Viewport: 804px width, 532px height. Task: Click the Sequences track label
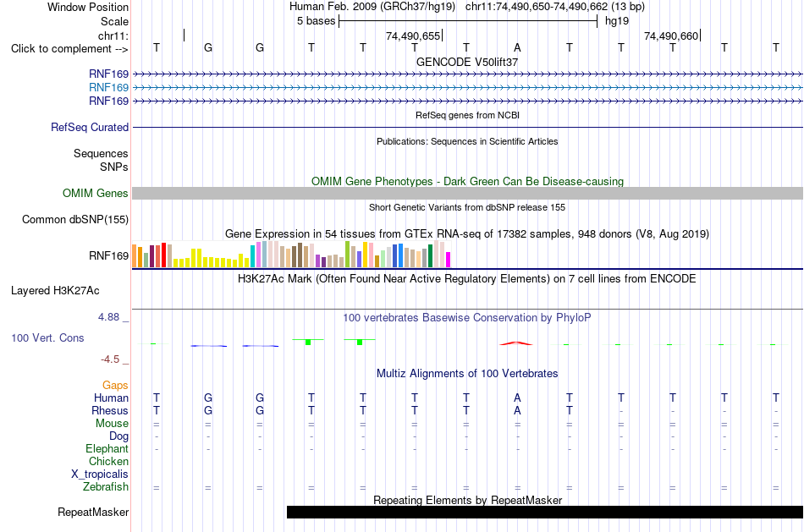101,153
